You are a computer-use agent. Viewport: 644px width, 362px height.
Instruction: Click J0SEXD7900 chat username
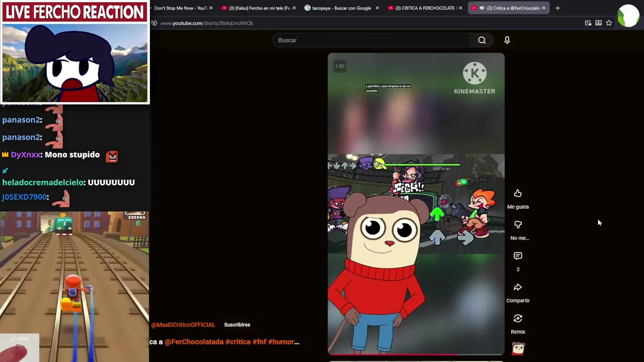(x=24, y=197)
